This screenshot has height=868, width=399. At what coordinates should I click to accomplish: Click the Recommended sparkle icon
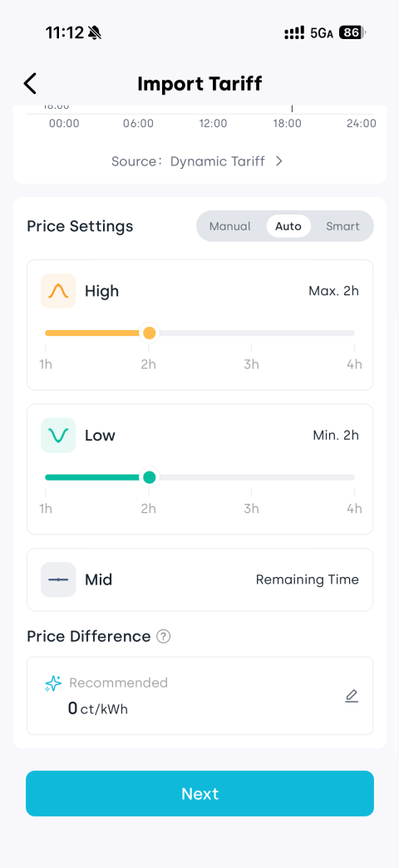point(53,683)
